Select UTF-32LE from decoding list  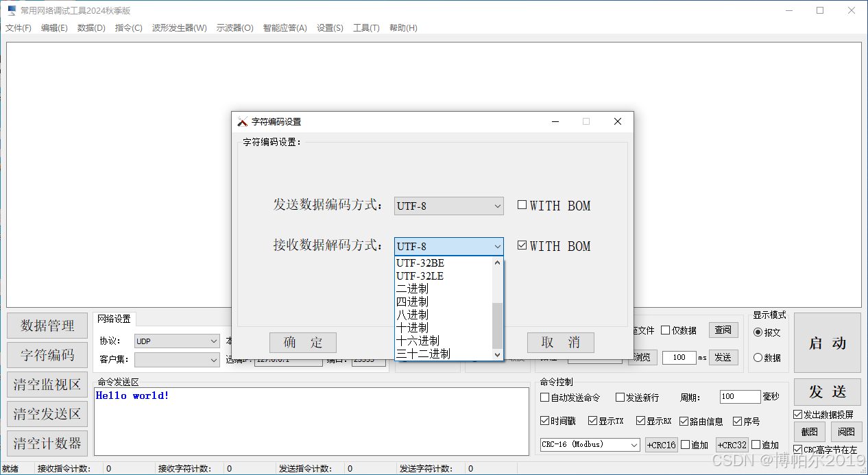click(444, 276)
